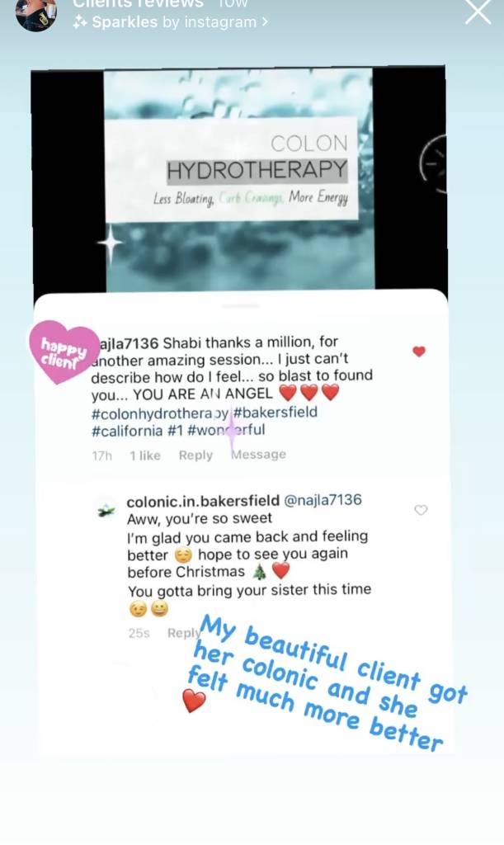Screen dimensions: 504x845
Task: Open the #california hashtag
Action: click(127, 431)
